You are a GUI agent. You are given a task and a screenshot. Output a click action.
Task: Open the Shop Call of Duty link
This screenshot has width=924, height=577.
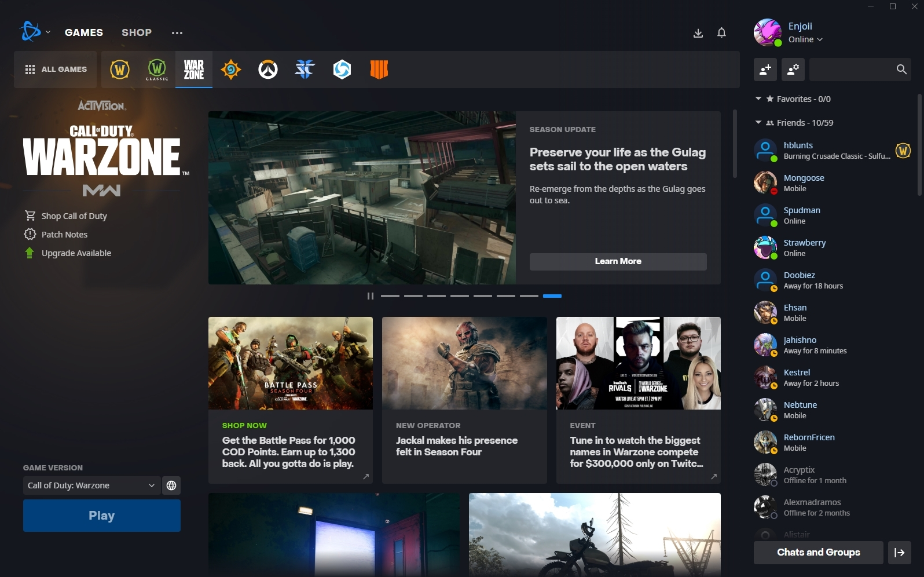coord(74,216)
